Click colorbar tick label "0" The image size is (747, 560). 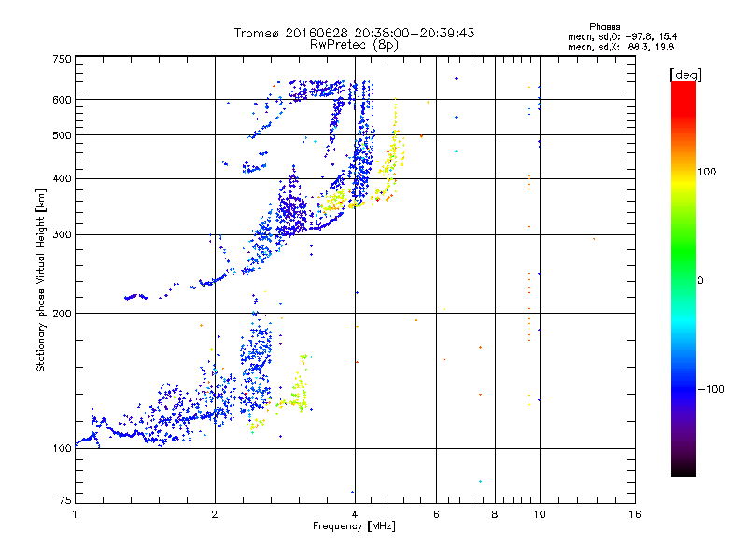click(x=700, y=281)
